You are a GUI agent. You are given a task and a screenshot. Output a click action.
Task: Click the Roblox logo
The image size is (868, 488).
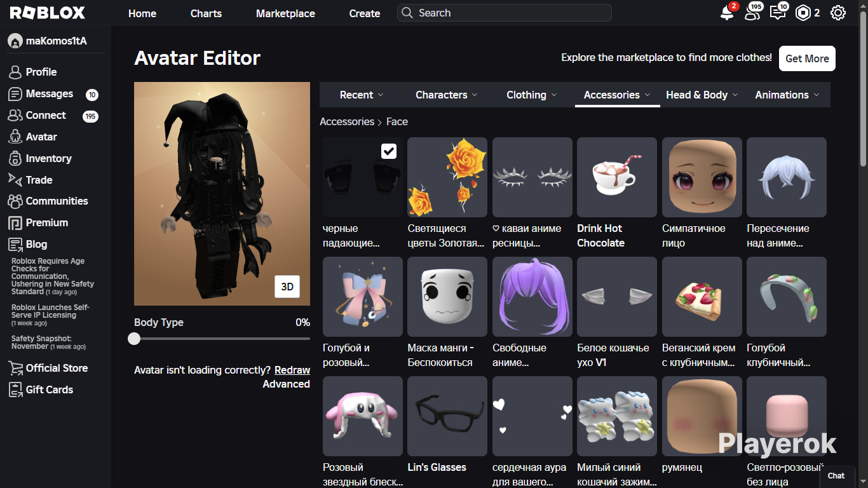click(48, 13)
